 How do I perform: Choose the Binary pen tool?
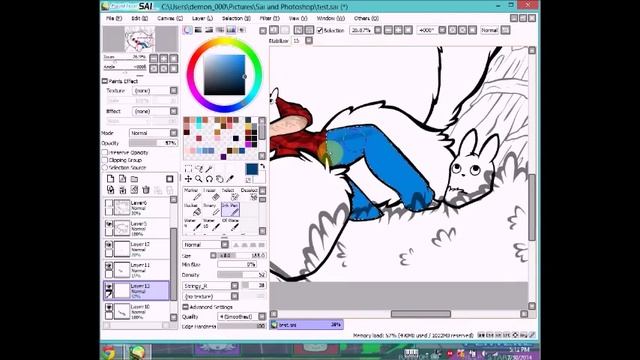point(211,210)
